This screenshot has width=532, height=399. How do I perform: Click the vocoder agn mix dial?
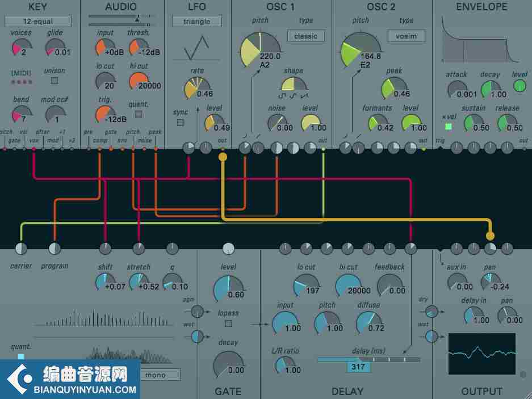197,311
